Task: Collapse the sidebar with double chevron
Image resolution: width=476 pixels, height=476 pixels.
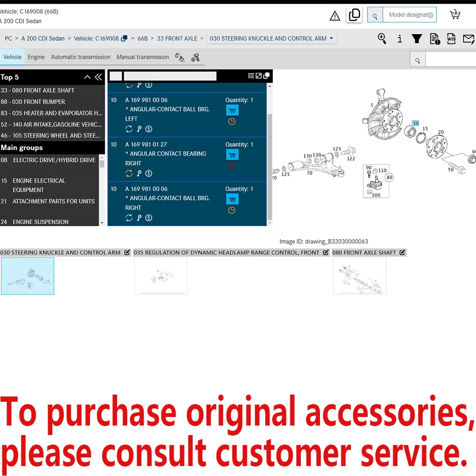Action: click(99, 77)
